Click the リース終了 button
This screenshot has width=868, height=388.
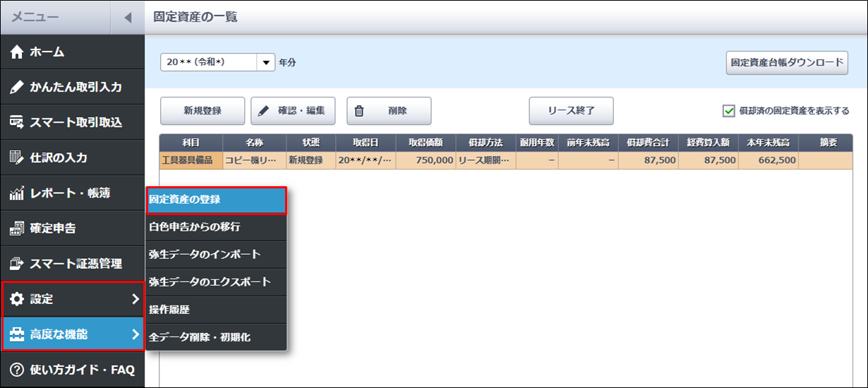(x=571, y=111)
